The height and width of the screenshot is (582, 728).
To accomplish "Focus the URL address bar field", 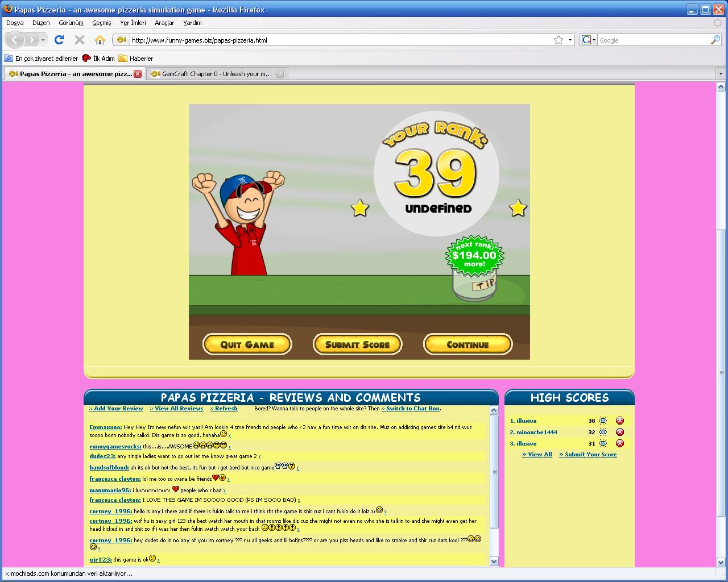I will tap(341, 40).
